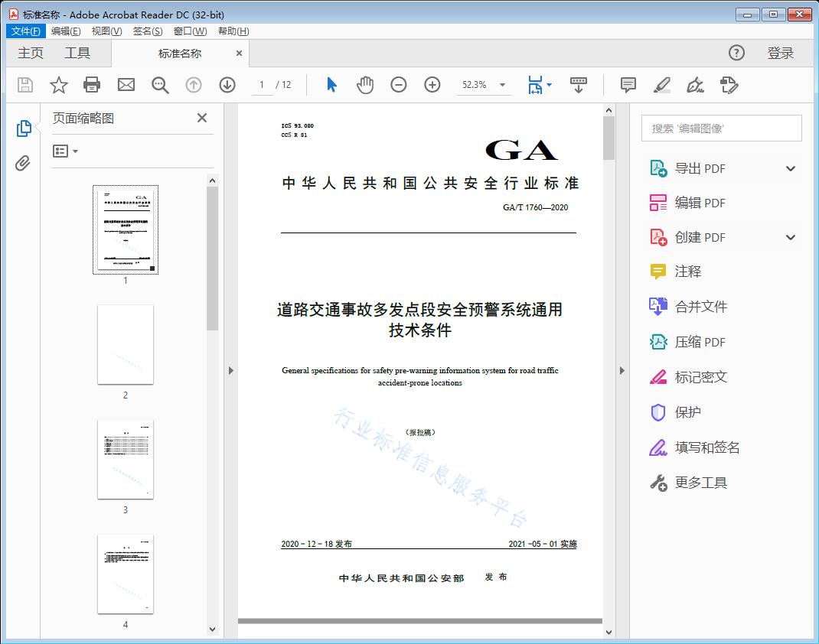819x644 pixels.
Task: Open thumbnail options dropdown menu
Action: pyautogui.click(x=66, y=151)
